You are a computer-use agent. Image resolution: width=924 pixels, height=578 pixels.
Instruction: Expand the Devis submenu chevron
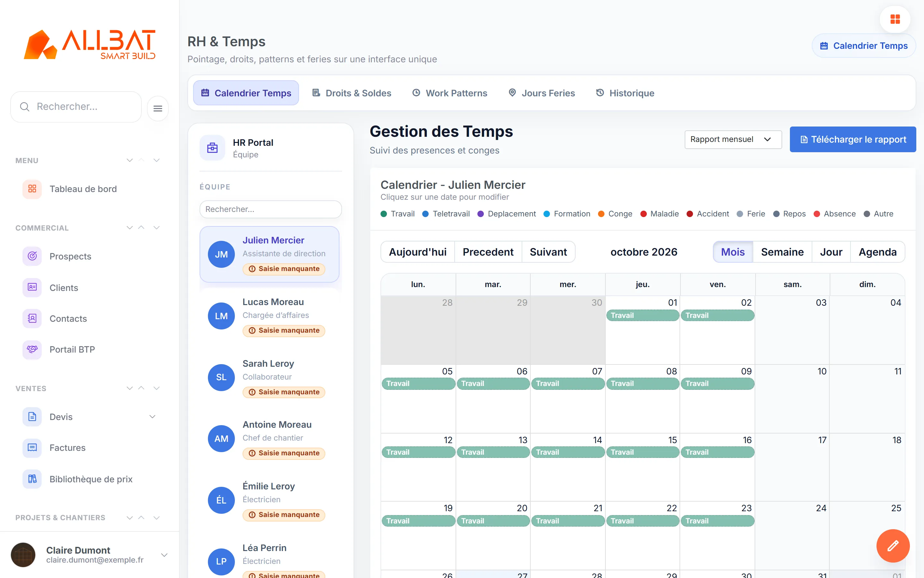[x=152, y=417]
